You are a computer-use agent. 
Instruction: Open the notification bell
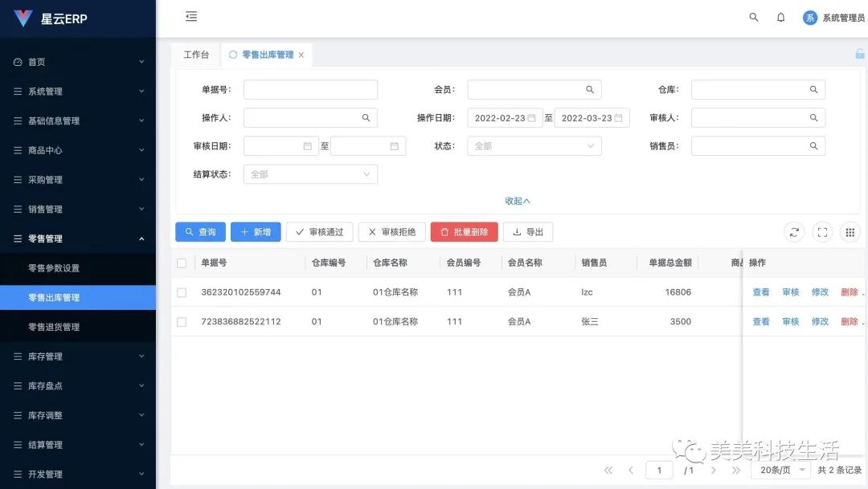click(x=780, y=16)
